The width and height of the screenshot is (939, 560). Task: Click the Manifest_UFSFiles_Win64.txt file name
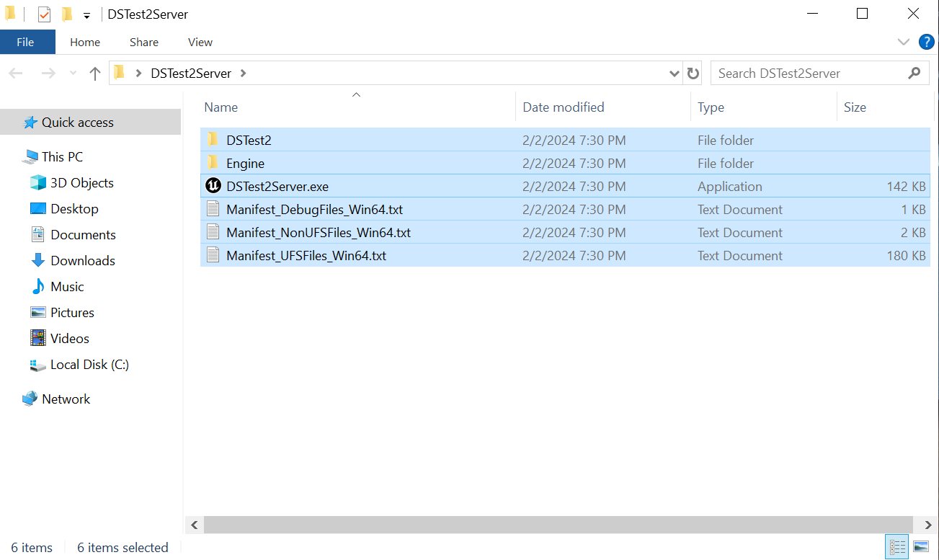coord(306,256)
